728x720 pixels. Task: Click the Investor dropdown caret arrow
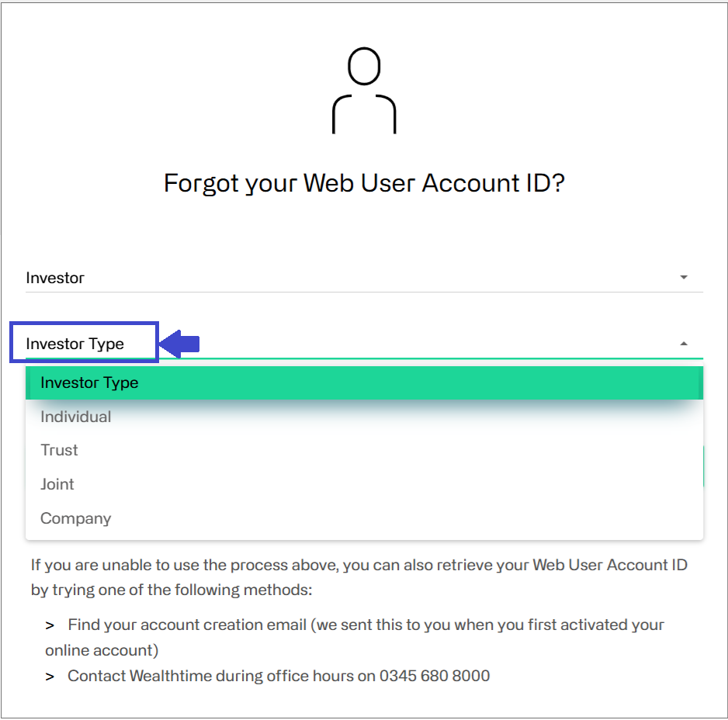click(x=684, y=277)
